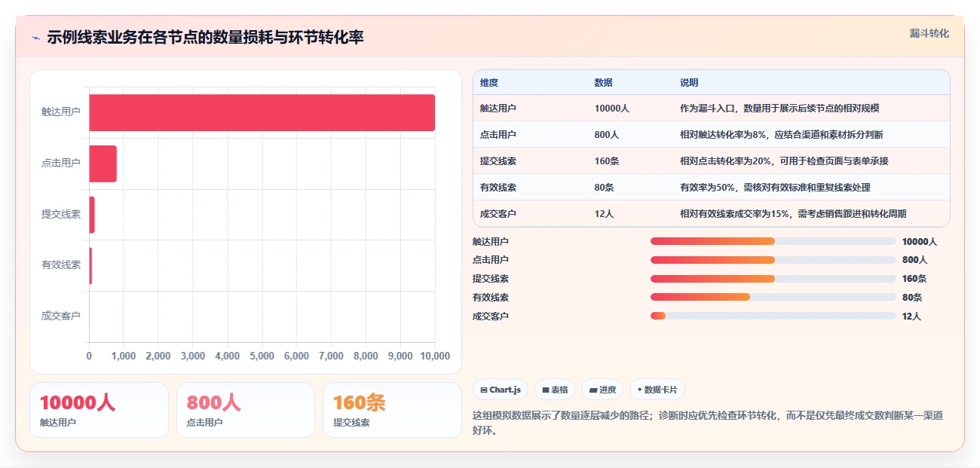This screenshot has height=468, width=980.
Task: Click the 80条 cell in the table
Action: [x=604, y=188]
